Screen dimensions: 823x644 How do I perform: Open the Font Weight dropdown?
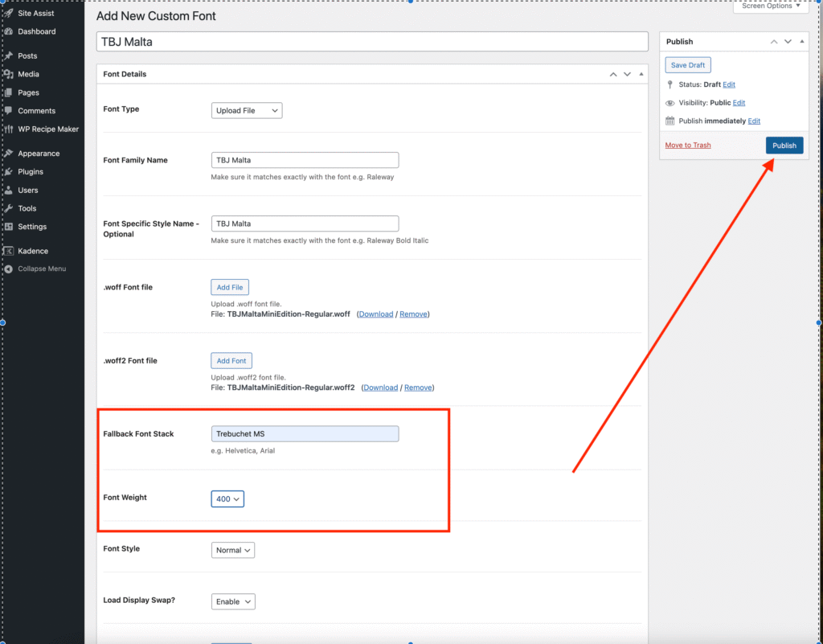(227, 499)
